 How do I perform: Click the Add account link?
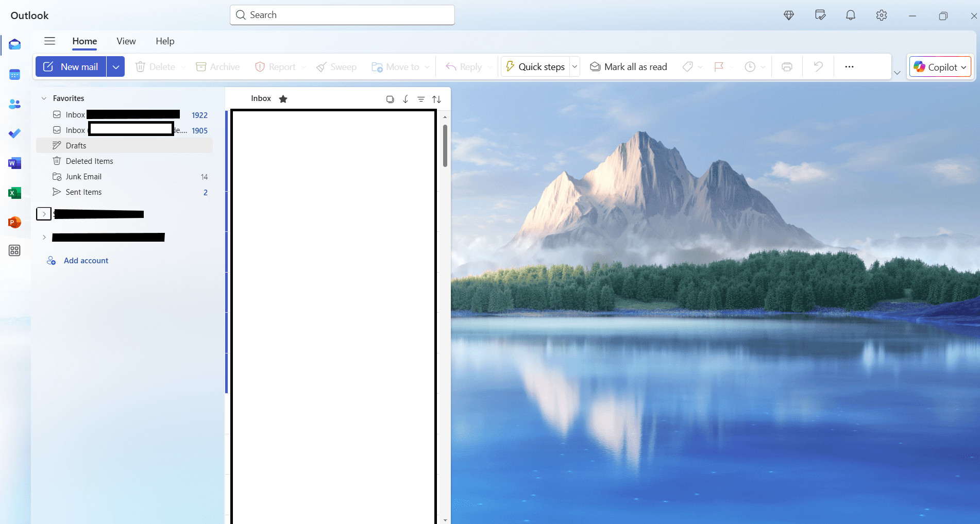click(86, 261)
